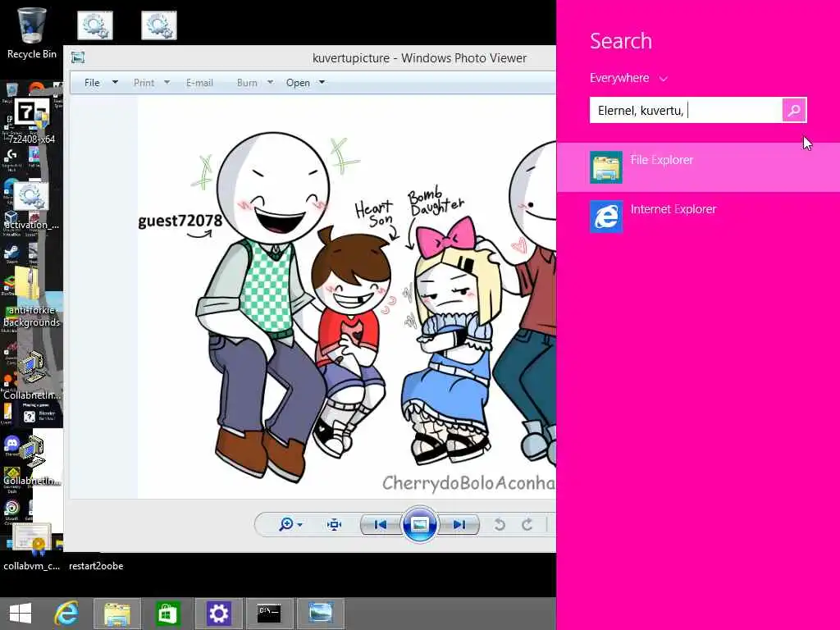Click the Internet Explorer result icon
840x630 pixels.
point(606,217)
